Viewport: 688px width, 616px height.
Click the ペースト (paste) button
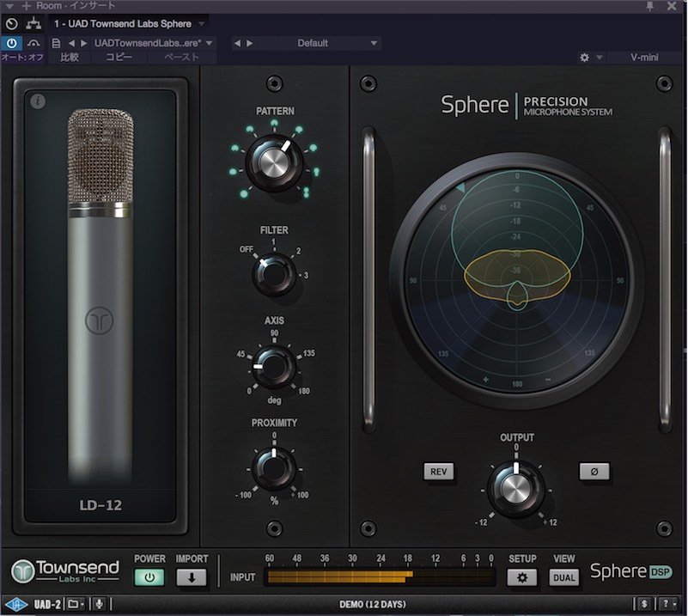(181, 57)
